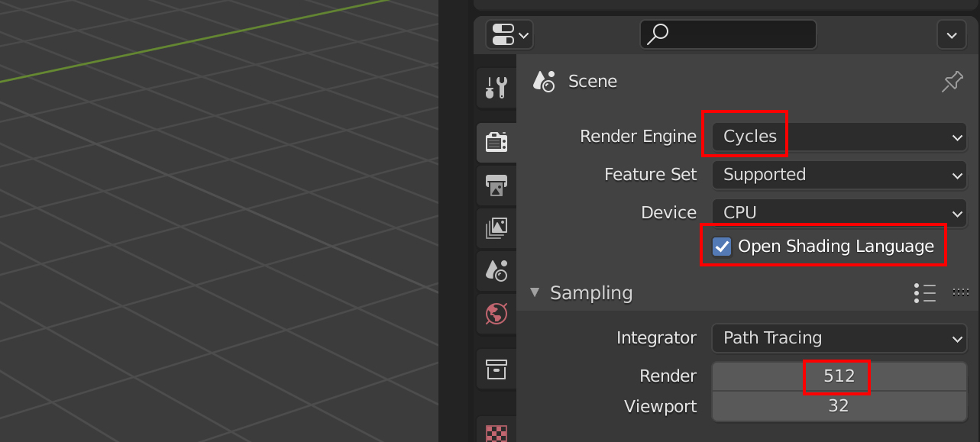This screenshot has width=980, height=442.
Task: Disable the Open Shading Language checkbox
Action: pos(722,247)
